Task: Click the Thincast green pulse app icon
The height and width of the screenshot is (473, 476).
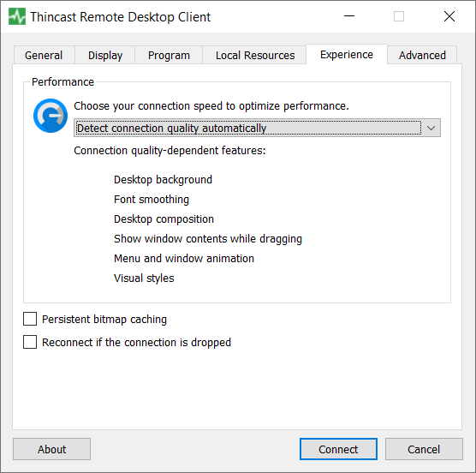Action: (x=17, y=16)
